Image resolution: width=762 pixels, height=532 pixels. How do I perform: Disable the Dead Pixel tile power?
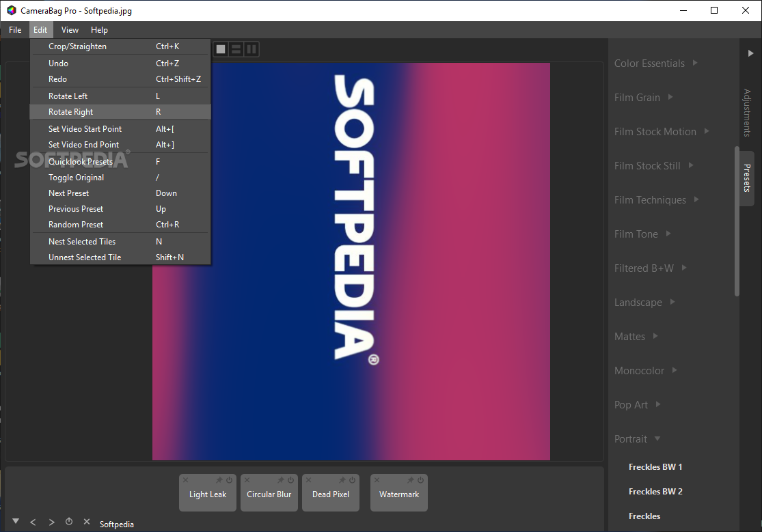(353, 480)
